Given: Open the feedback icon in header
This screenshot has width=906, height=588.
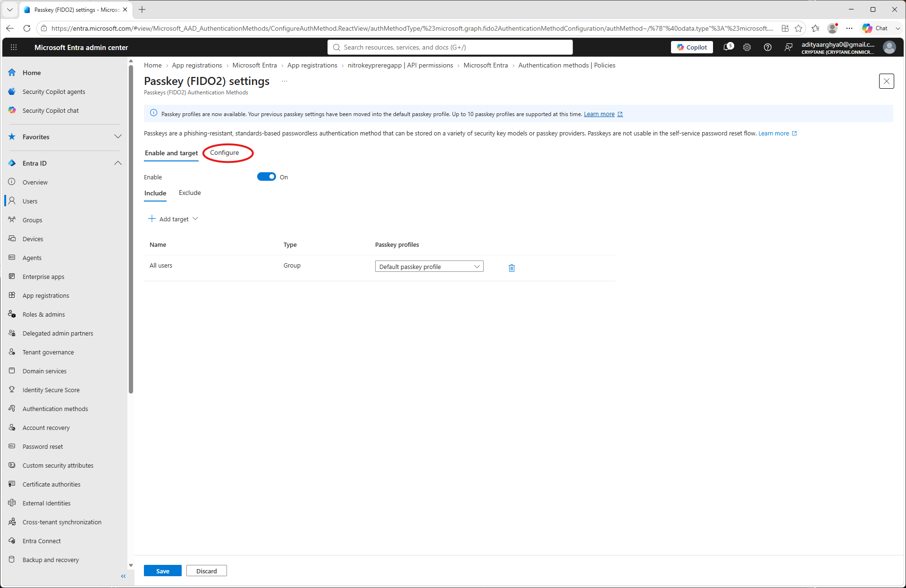Looking at the screenshot, I should pyautogui.click(x=789, y=47).
